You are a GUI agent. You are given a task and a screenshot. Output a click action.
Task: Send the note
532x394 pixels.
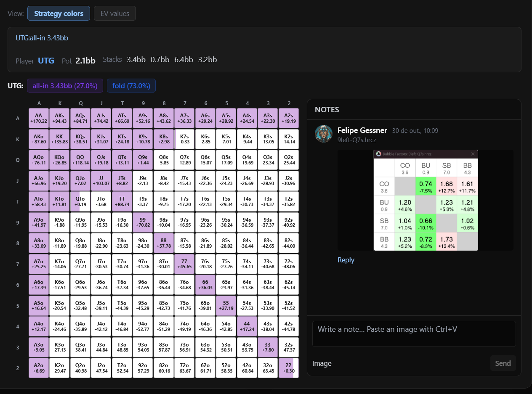(x=503, y=363)
